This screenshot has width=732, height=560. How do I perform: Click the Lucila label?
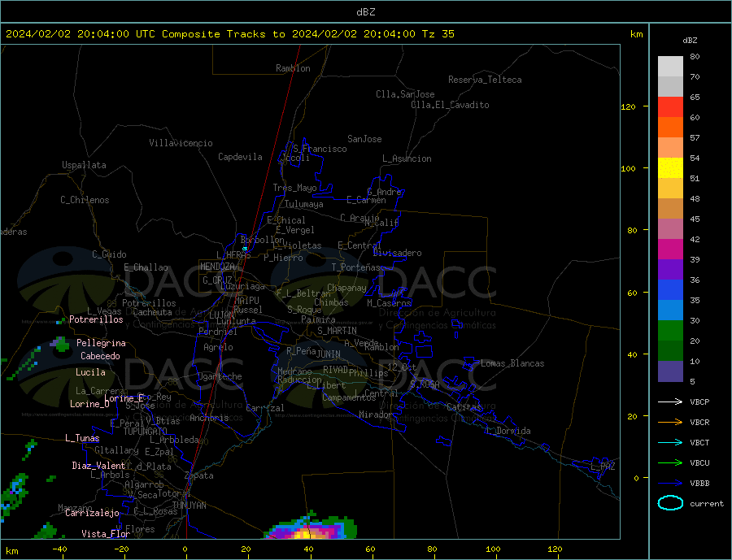coord(90,372)
